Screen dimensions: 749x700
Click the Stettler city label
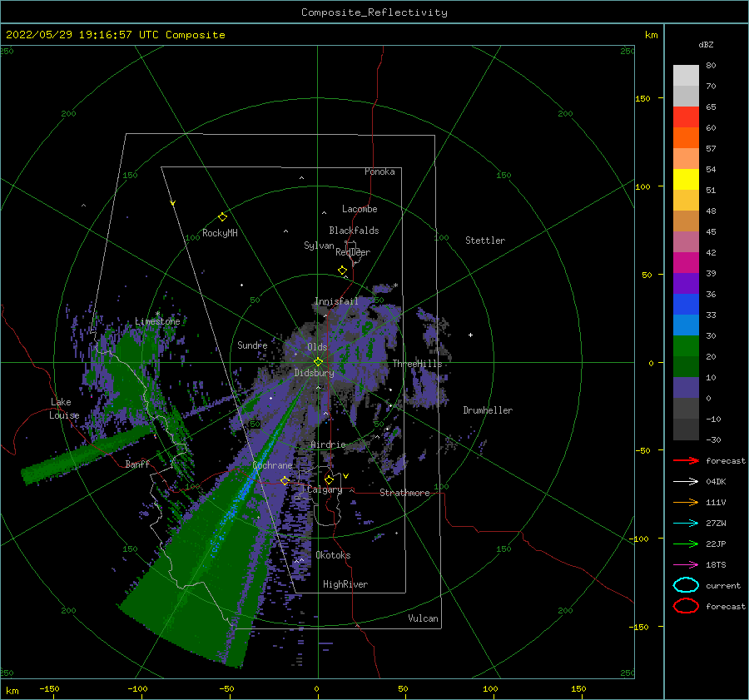[485, 241]
